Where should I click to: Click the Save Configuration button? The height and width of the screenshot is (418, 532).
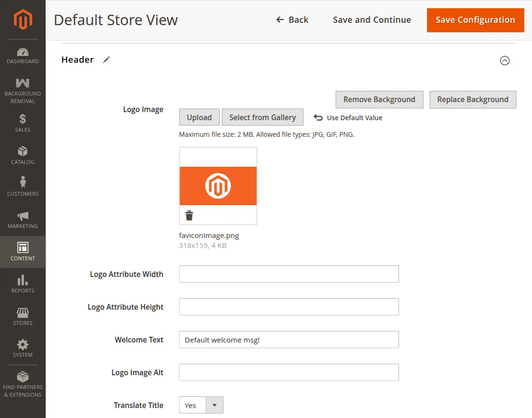pyautogui.click(x=475, y=20)
